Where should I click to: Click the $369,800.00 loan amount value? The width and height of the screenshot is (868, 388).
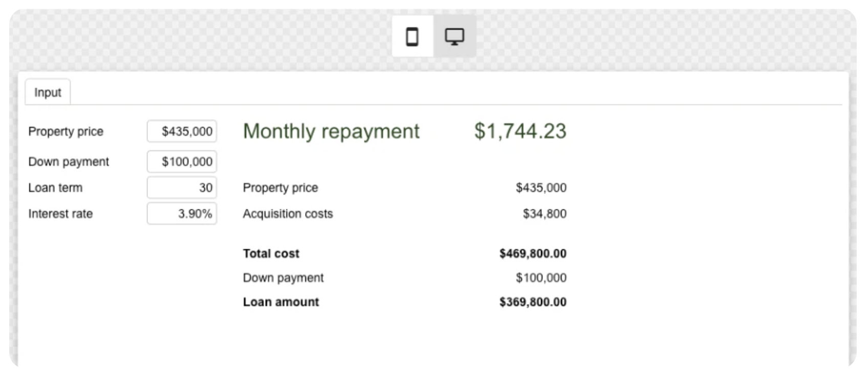click(x=533, y=302)
